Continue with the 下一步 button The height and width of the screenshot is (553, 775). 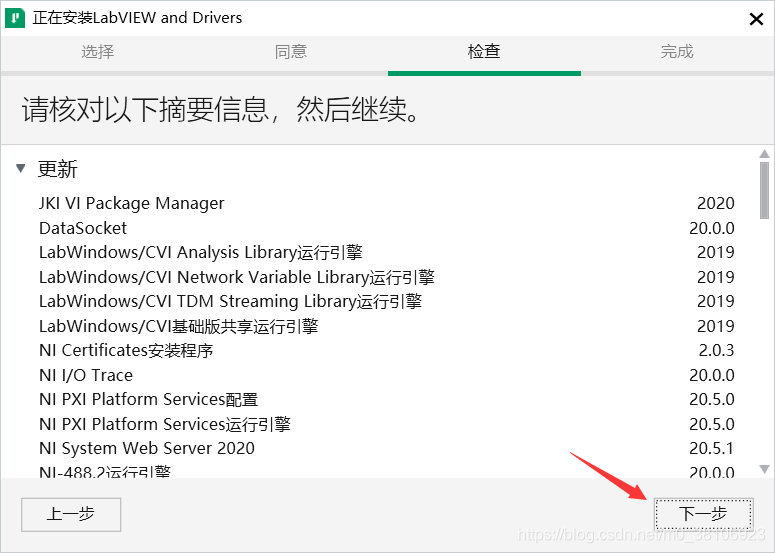[703, 514]
